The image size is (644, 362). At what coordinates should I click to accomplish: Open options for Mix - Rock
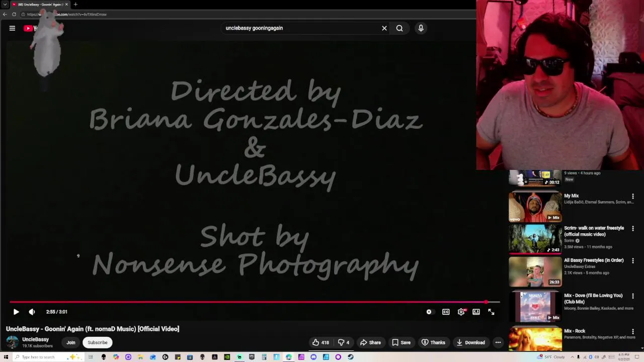[633, 332]
